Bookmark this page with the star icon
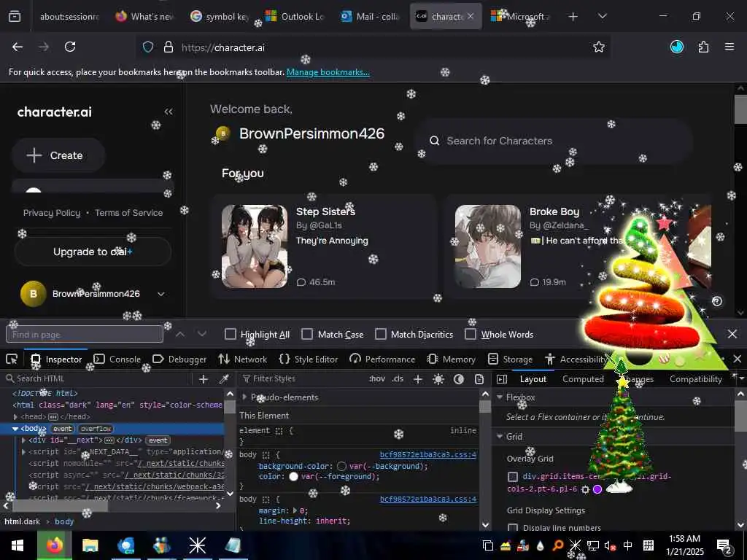747x560 pixels. [x=599, y=47]
